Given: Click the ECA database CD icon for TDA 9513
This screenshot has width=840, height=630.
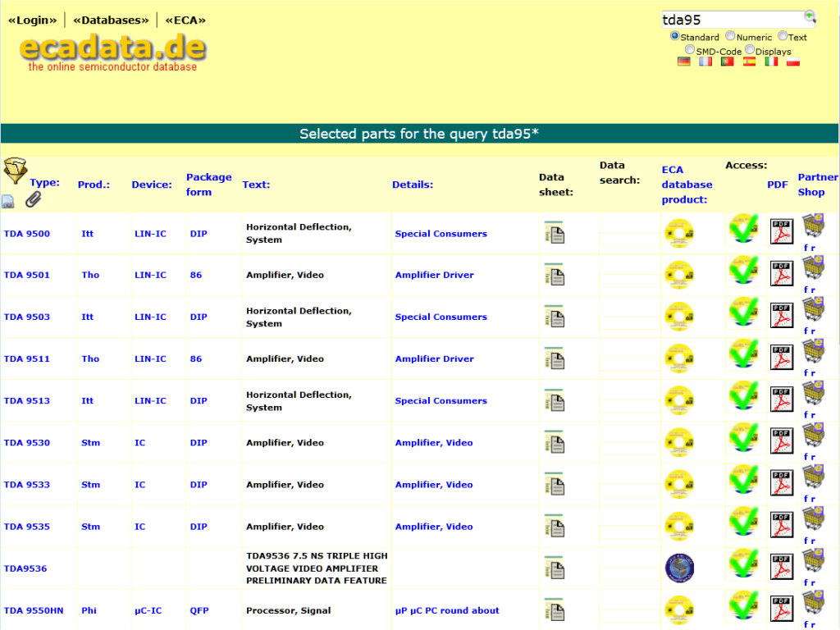Looking at the screenshot, I should pos(679,400).
